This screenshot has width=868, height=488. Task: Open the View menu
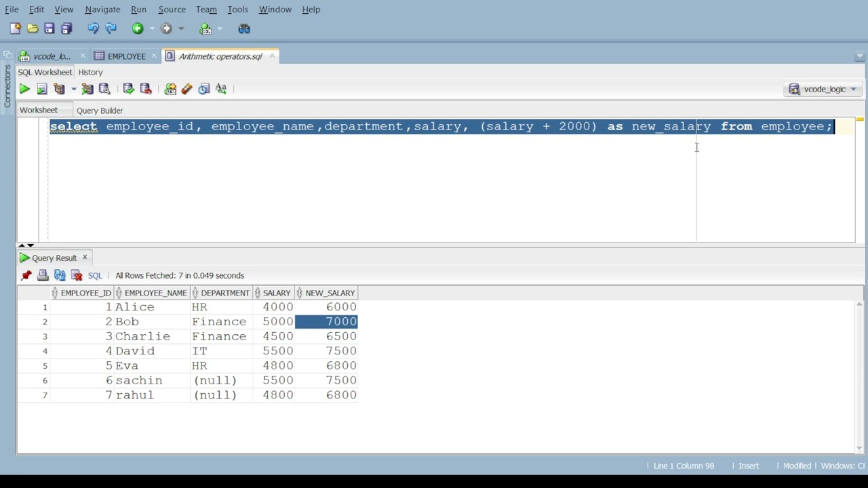click(x=64, y=9)
